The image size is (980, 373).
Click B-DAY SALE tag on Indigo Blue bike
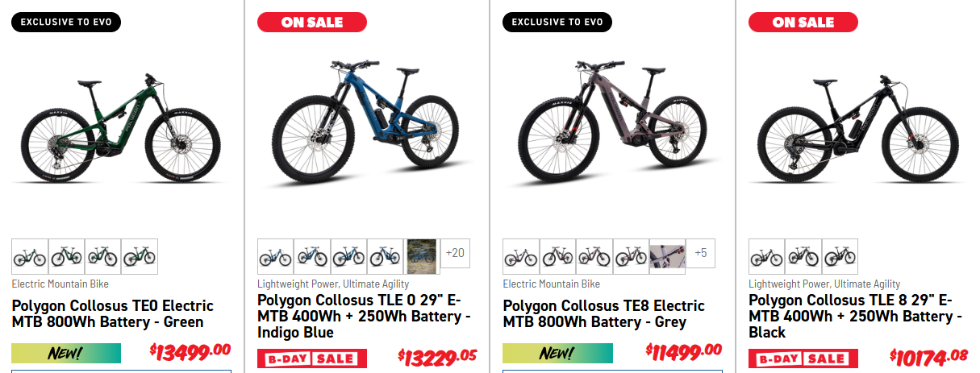pyautogui.click(x=312, y=358)
